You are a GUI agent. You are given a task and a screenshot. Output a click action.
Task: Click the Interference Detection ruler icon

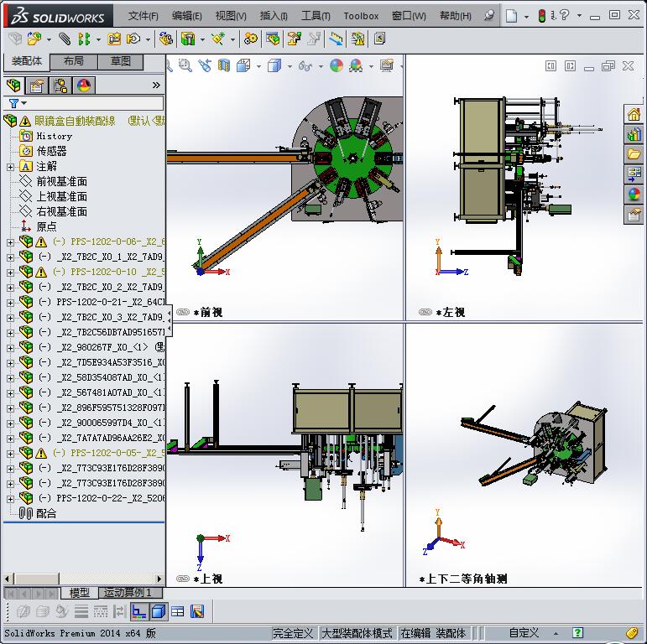pyautogui.click(x=336, y=39)
